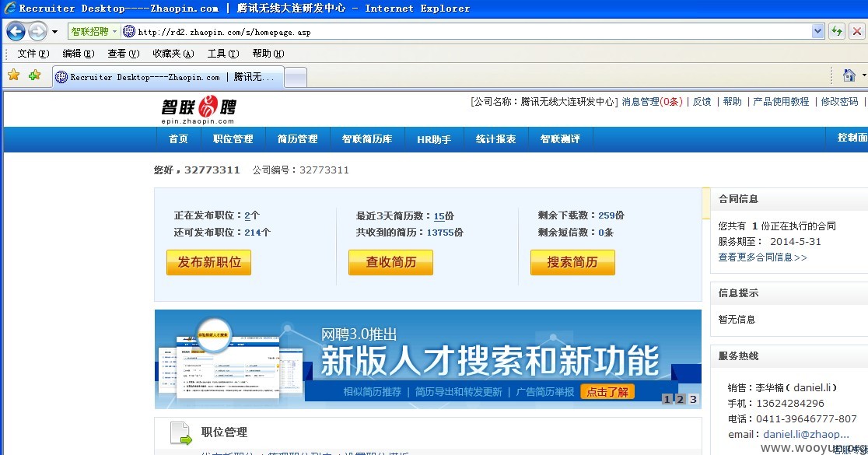Click the 共收到的简历:13755份 text
The width and height of the screenshot is (868, 455).
410,233
